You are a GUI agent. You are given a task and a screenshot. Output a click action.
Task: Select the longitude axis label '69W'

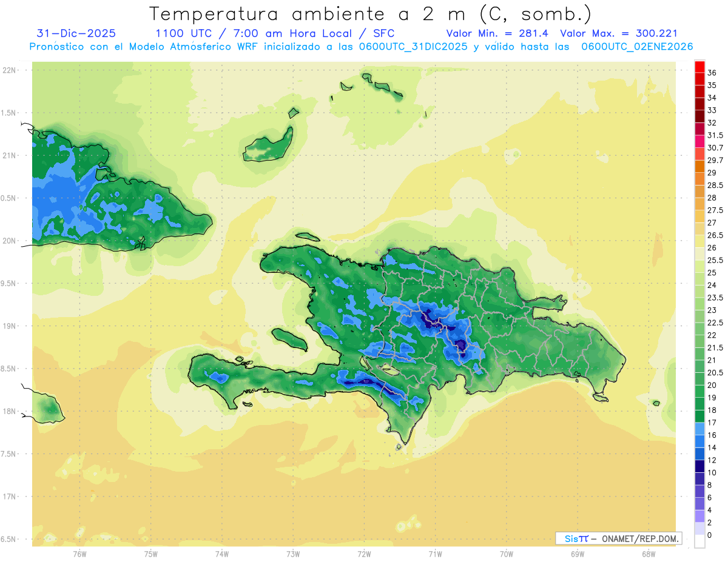click(578, 554)
